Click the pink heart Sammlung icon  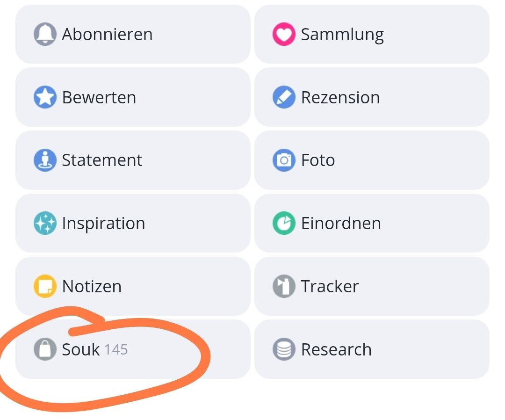point(284,34)
